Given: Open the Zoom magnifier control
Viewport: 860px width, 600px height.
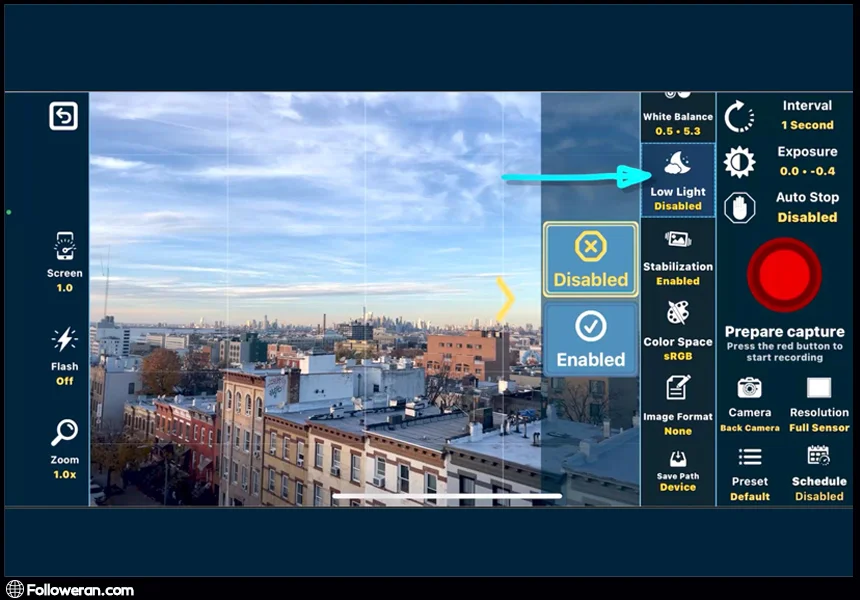Looking at the screenshot, I should click(64, 433).
